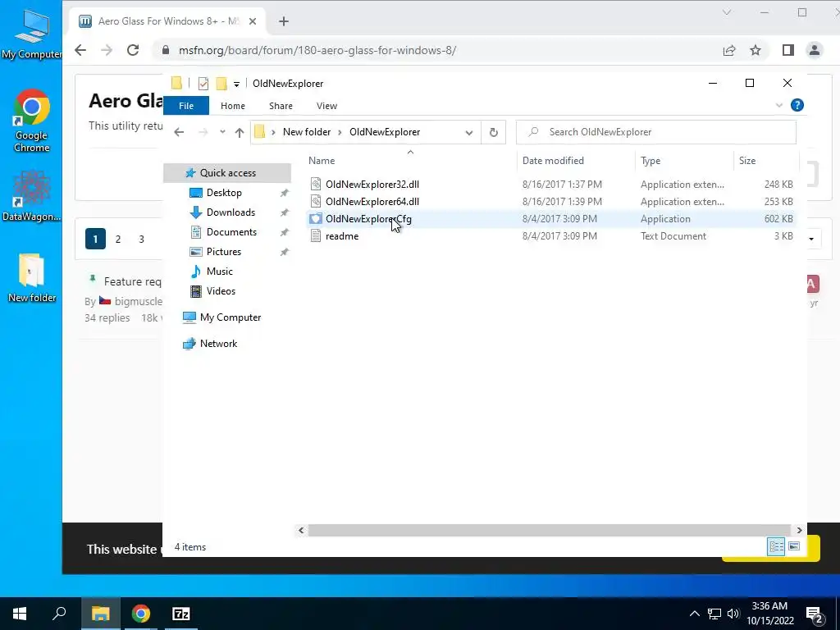Open Explorer help question mark icon
840x630 pixels.
tap(797, 105)
